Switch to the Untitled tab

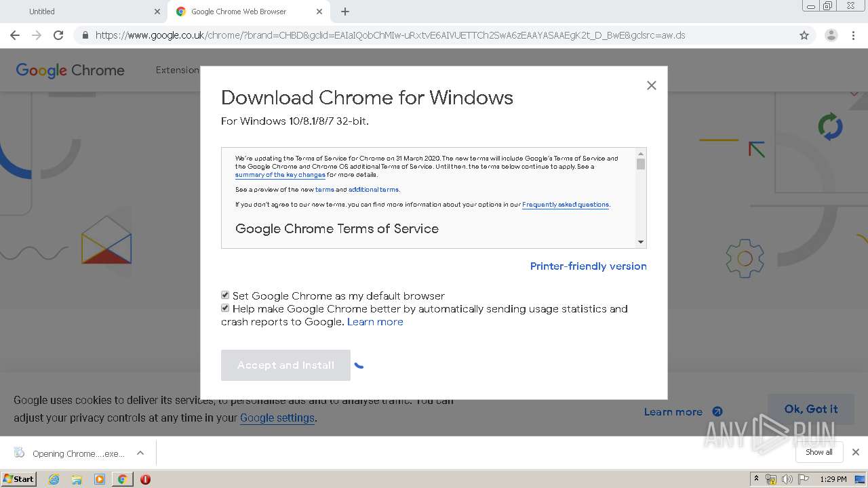coord(83,12)
